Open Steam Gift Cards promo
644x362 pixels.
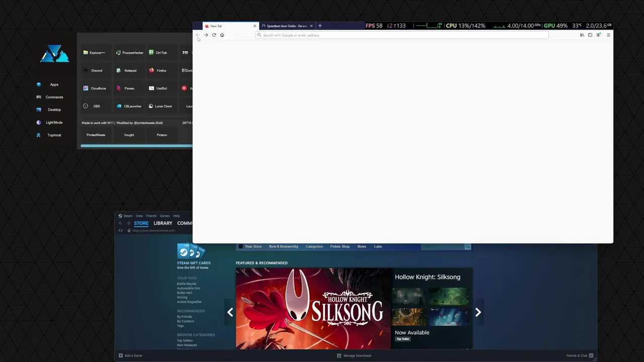click(194, 256)
